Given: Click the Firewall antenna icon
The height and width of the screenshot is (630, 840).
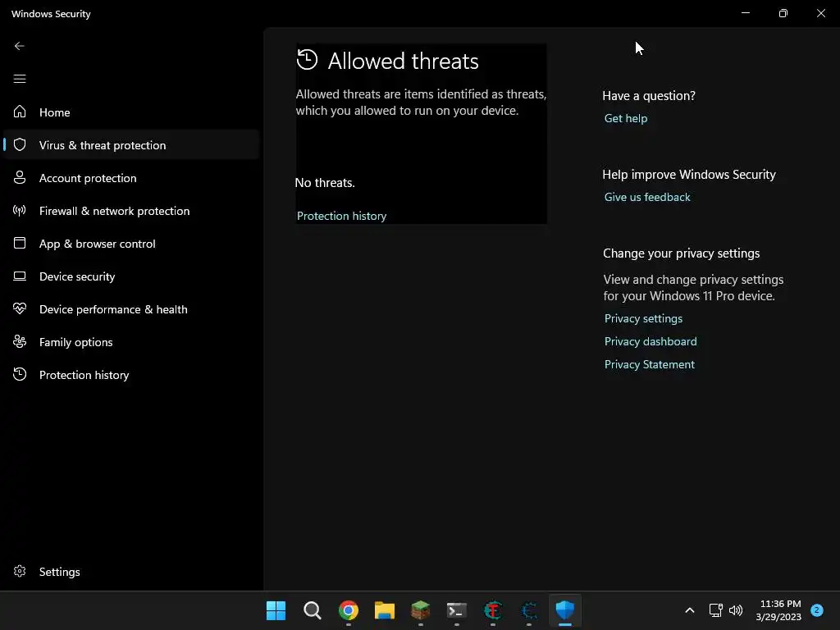Looking at the screenshot, I should pos(20,210).
